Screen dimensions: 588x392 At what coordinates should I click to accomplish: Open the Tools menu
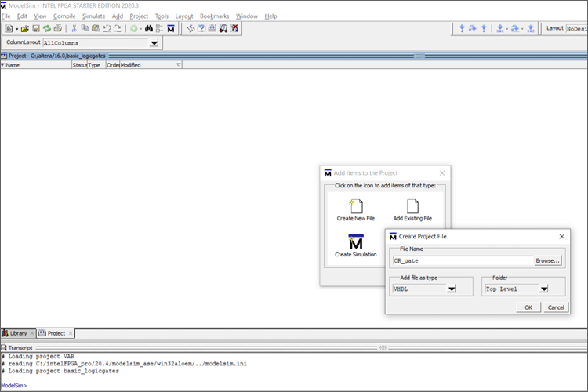coord(162,16)
